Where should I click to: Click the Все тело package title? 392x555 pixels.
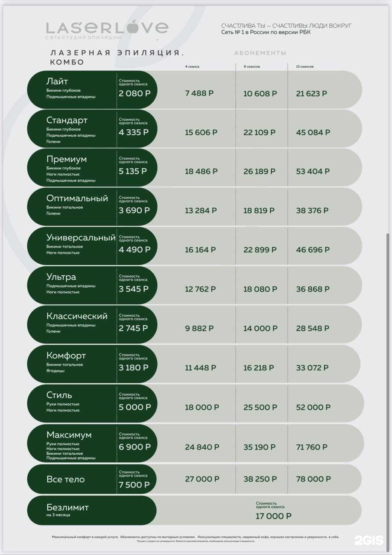tap(65, 480)
